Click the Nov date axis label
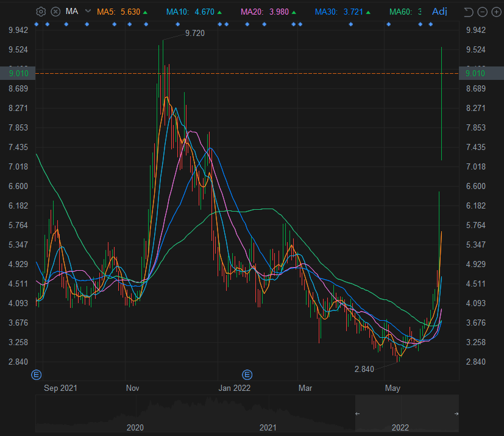Image resolution: width=504 pixels, height=436 pixels. coord(132,388)
